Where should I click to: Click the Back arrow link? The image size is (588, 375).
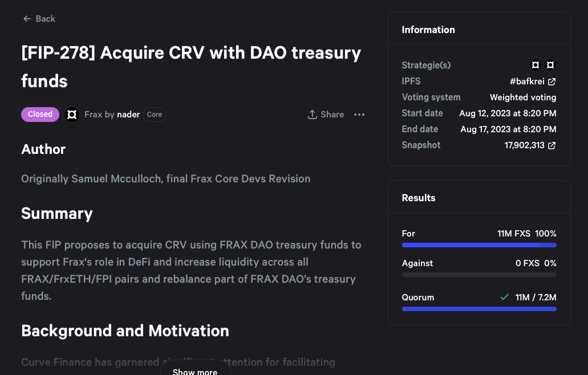[x=27, y=19]
